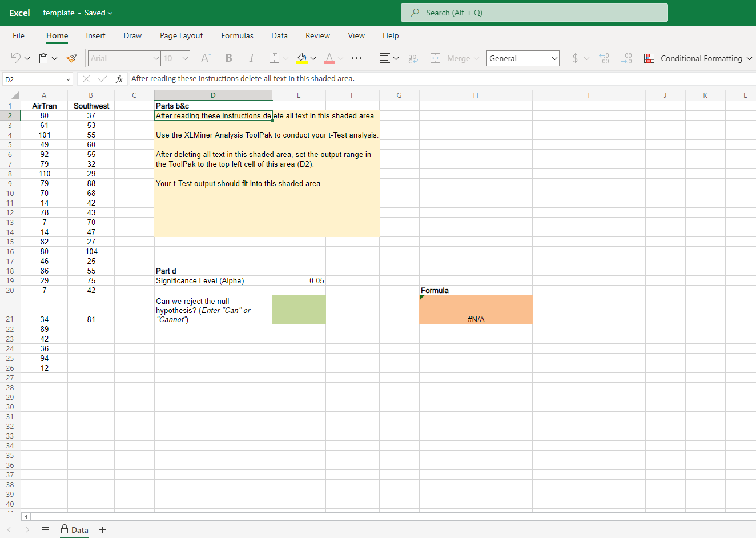Switch to the Formulas ribbon tab
The height and width of the screenshot is (538, 756).
[237, 35]
